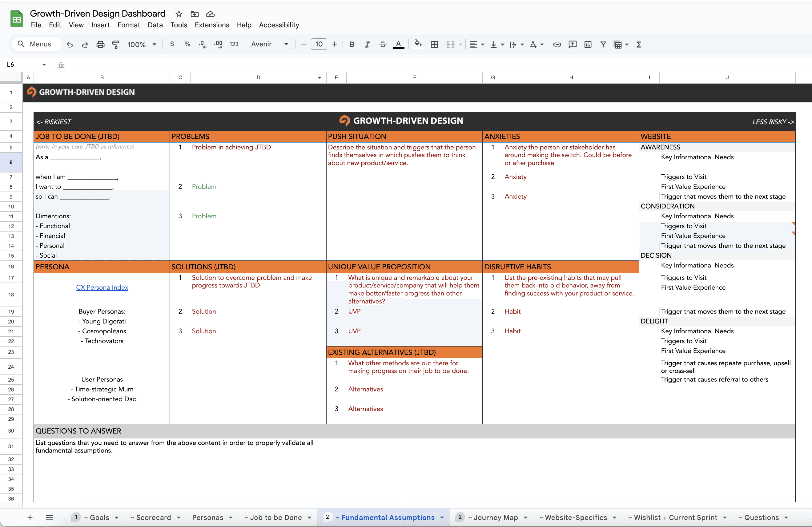Click the print icon
This screenshot has width=812, height=527.
100,44
